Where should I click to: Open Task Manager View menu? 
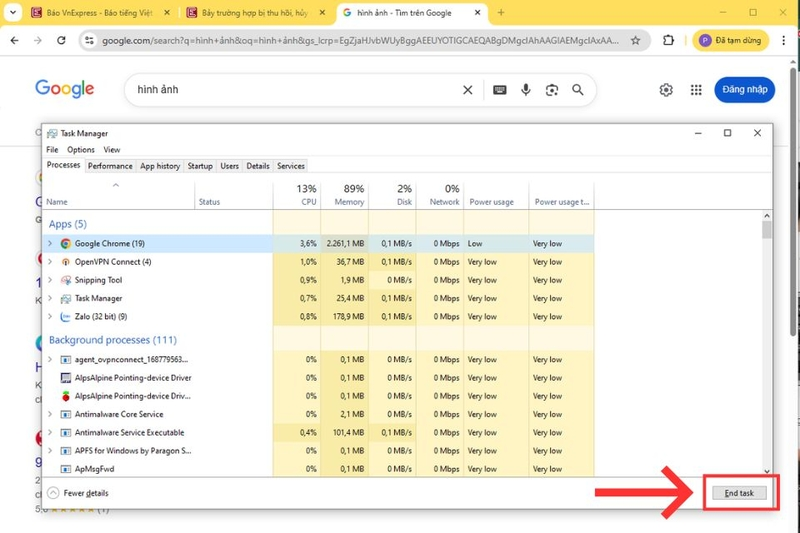(112, 149)
